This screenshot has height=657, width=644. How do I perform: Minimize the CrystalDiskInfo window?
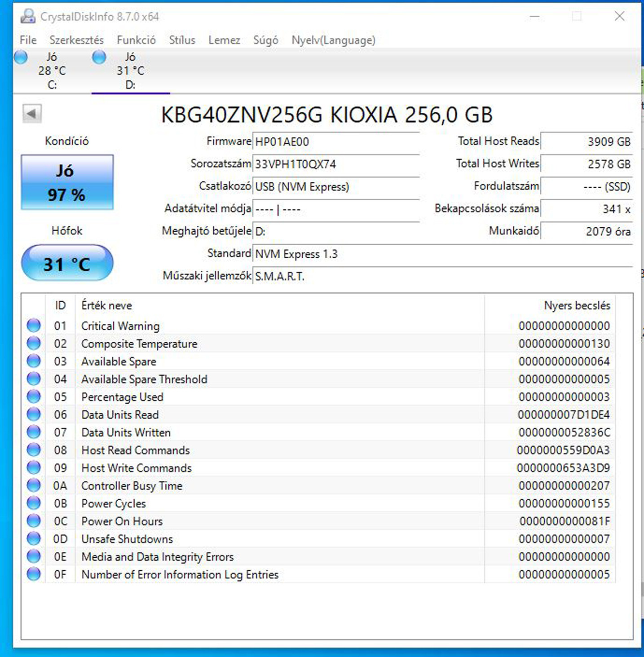pos(534,16)
